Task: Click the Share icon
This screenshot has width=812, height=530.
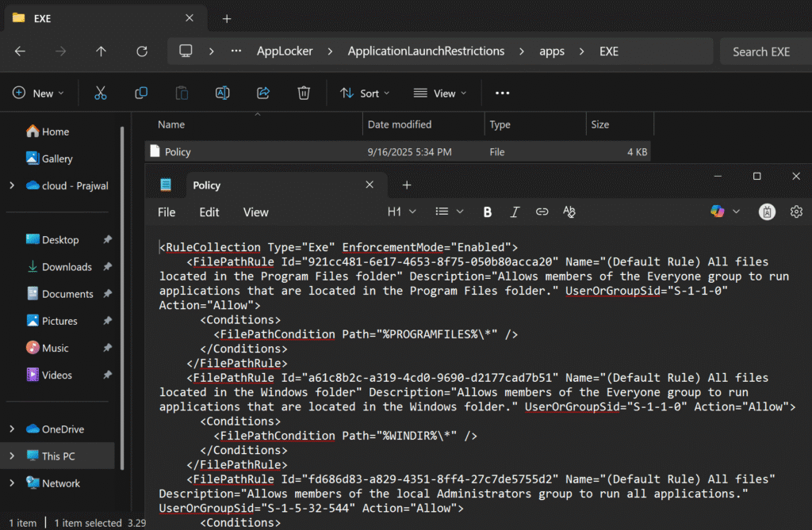Action: [263, 93]
